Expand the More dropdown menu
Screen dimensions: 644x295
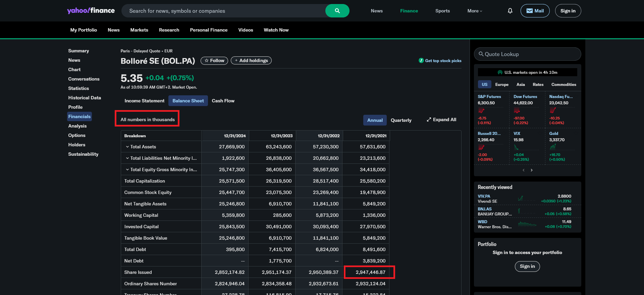475,11
